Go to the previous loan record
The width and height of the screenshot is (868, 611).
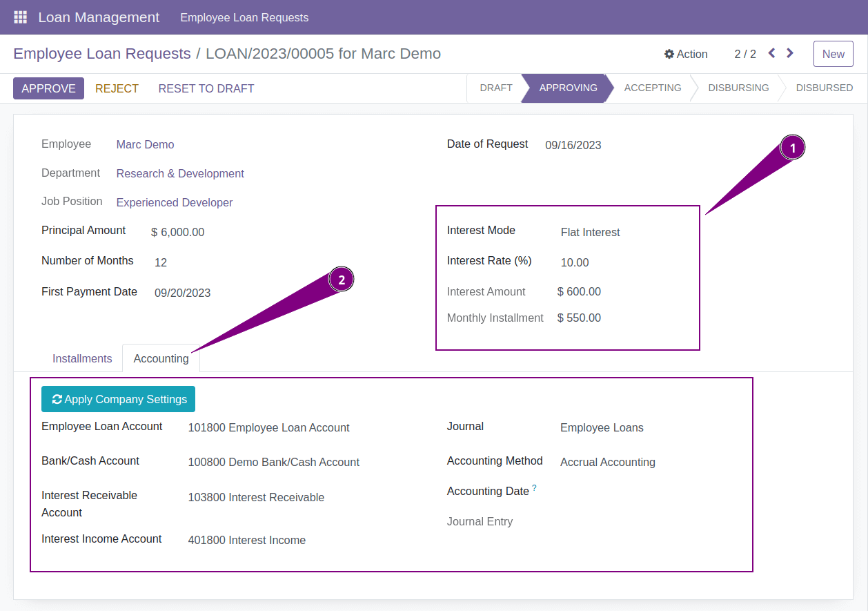771,53
